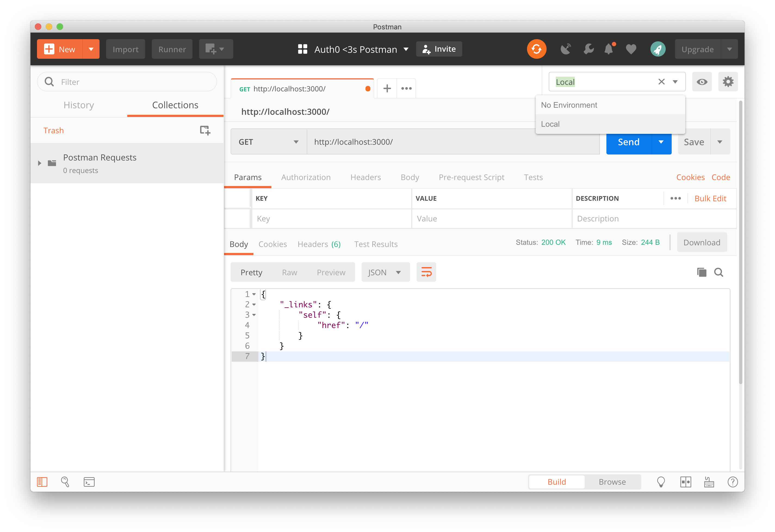
Task: Open the bootcamp lightbulb icon
Action: point(661,482)
